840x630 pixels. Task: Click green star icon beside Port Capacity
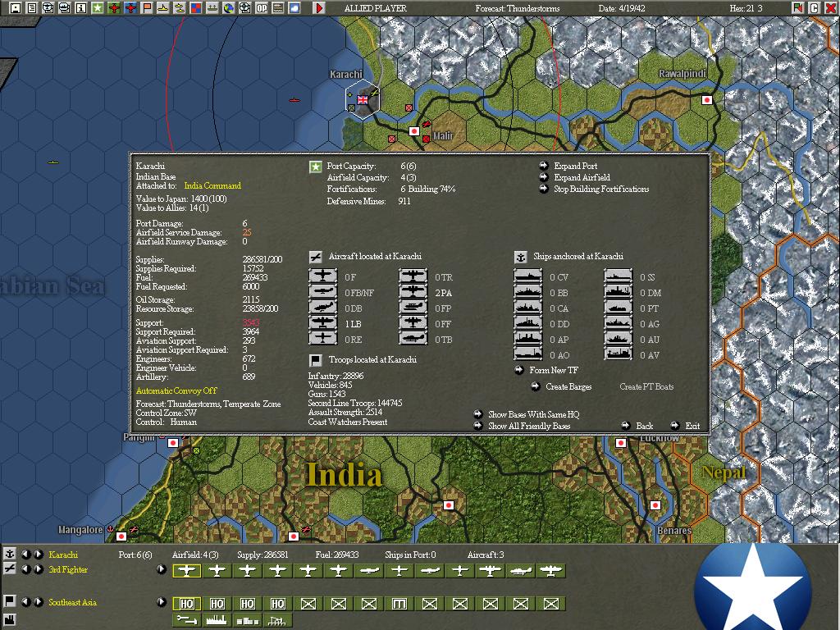coord(316,167)
